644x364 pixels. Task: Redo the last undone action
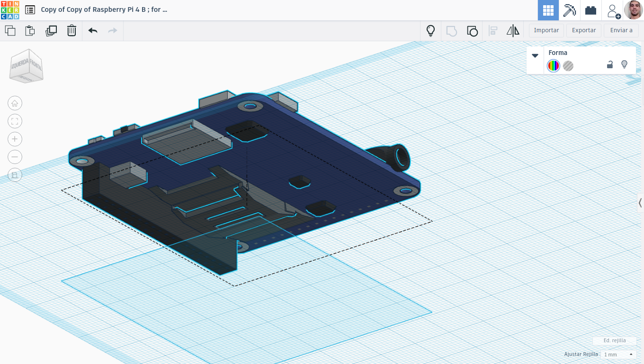[113, 31]
